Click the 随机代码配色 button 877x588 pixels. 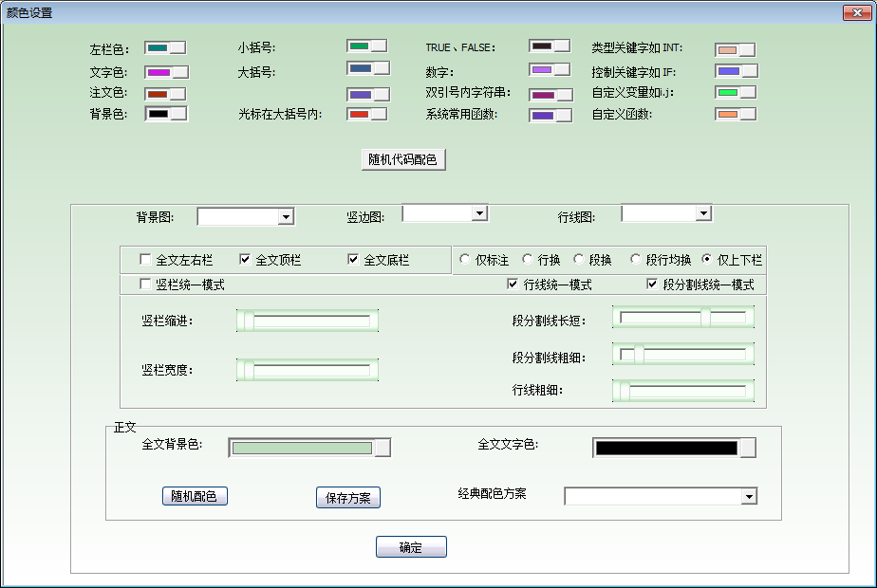(402, 159)
